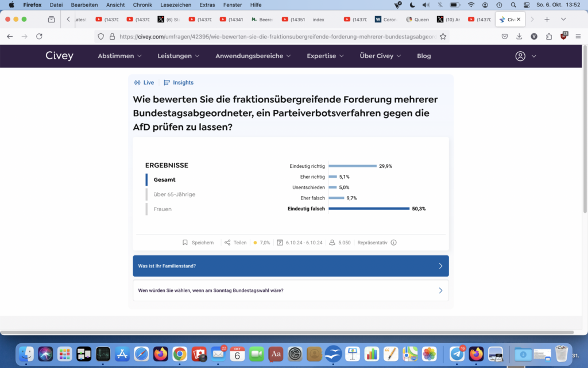Open Firefox downloads panel icon

click(519, 36)
